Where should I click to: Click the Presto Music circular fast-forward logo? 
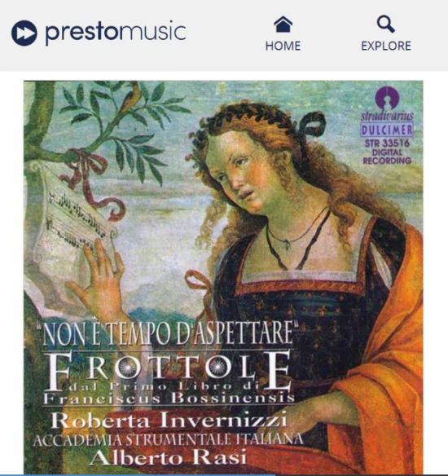coord(24,33)
